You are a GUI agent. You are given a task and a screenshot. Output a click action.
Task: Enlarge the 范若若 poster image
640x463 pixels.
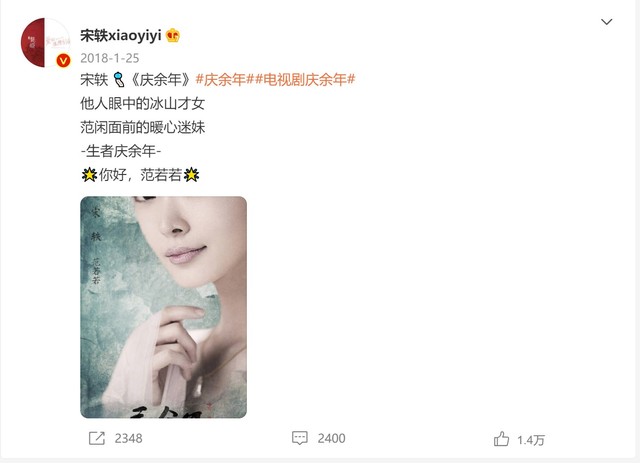click(x=163, y=307)
